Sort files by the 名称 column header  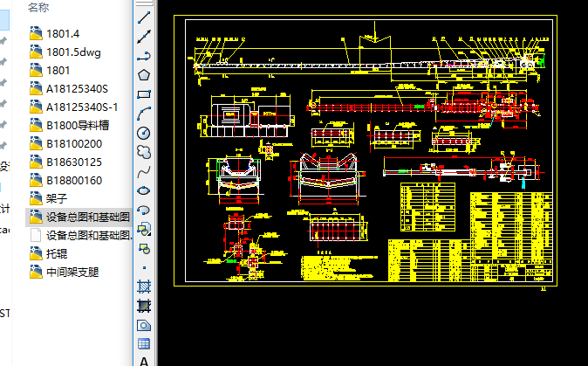pyautogui.click(x=38, y=7)
